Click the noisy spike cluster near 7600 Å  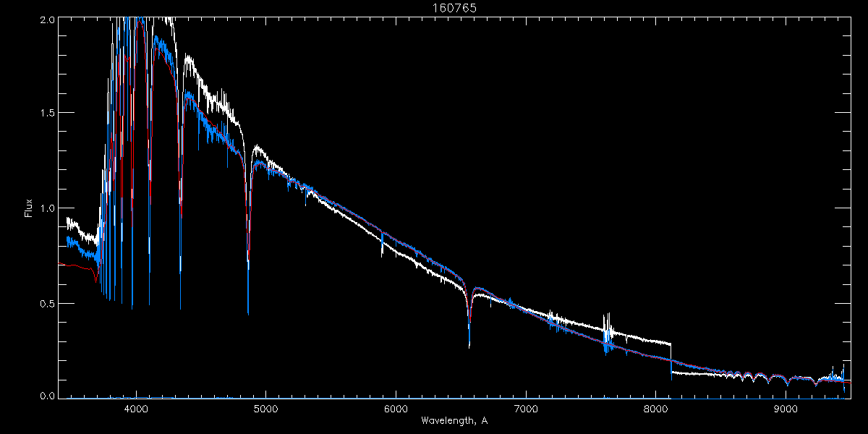[x=608, y=333]
